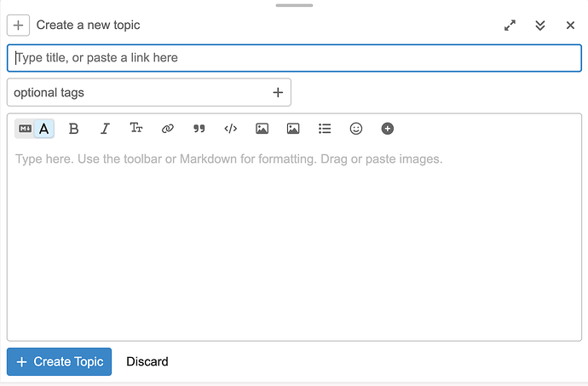Apply italic formatting
This screenshot has height=386, width=588.
pos(105,129)
